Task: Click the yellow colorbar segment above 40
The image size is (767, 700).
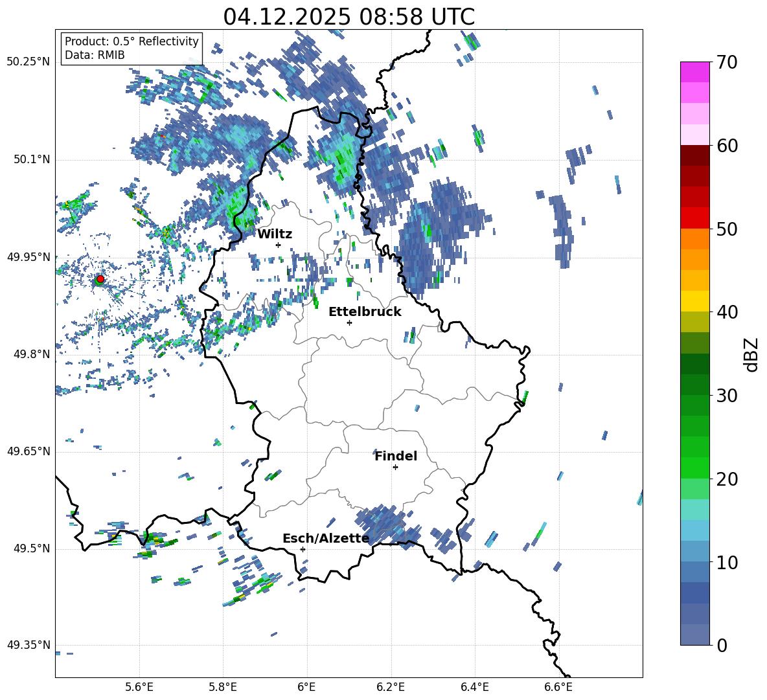Action: coord(694,300)
